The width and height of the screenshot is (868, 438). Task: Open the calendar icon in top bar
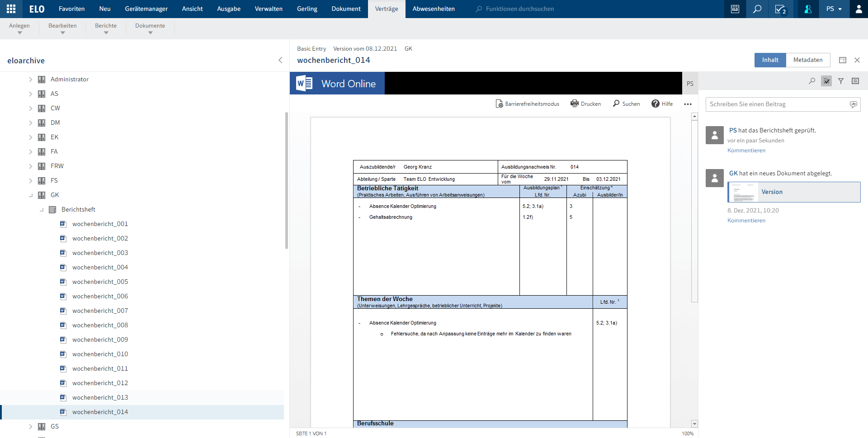point(735,9)
